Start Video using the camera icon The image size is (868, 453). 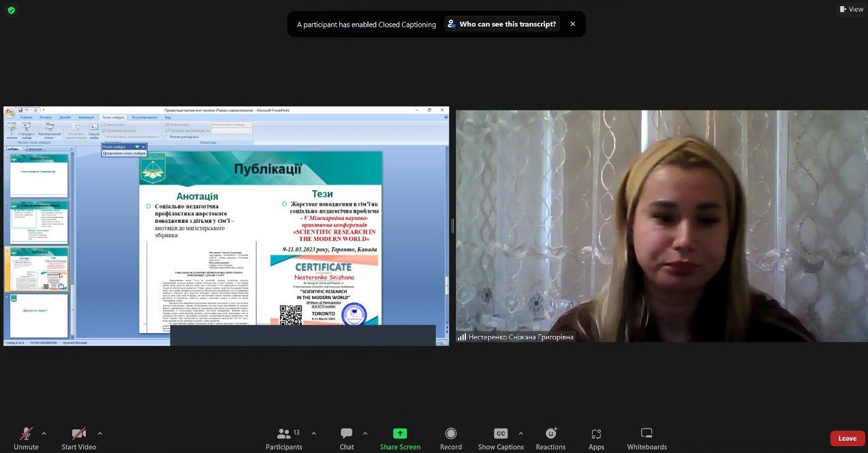78,434
